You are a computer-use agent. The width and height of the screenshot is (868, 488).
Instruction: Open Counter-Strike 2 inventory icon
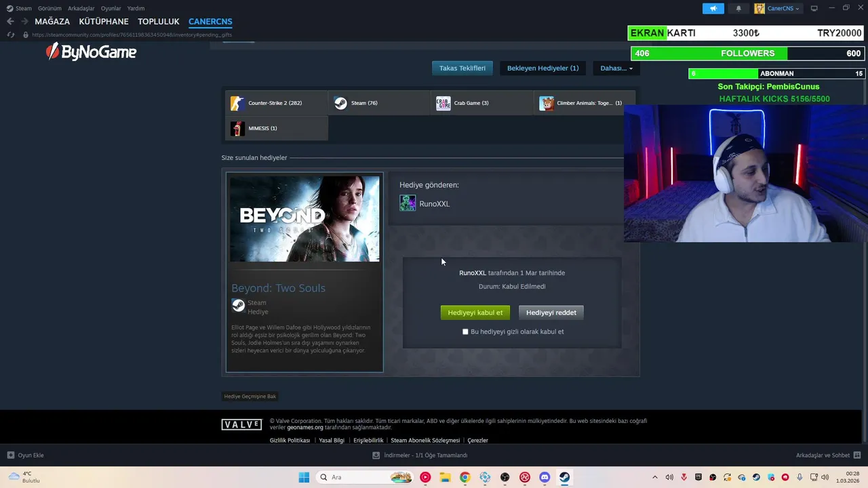point(237,103)
